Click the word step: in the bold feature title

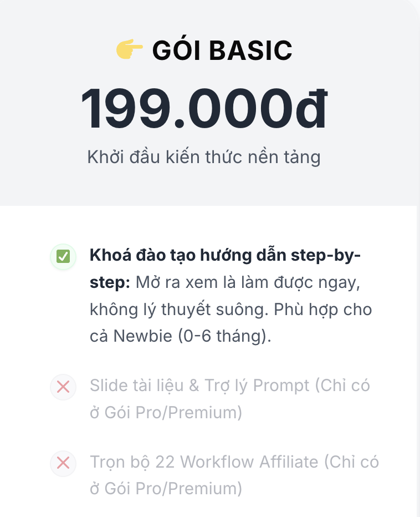point(110,282)
